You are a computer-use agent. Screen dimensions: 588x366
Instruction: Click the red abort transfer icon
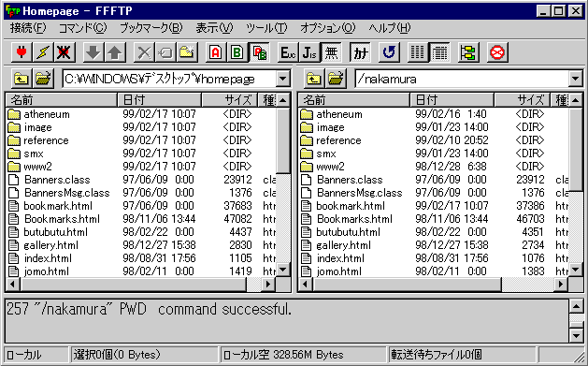tap(497, 52)
